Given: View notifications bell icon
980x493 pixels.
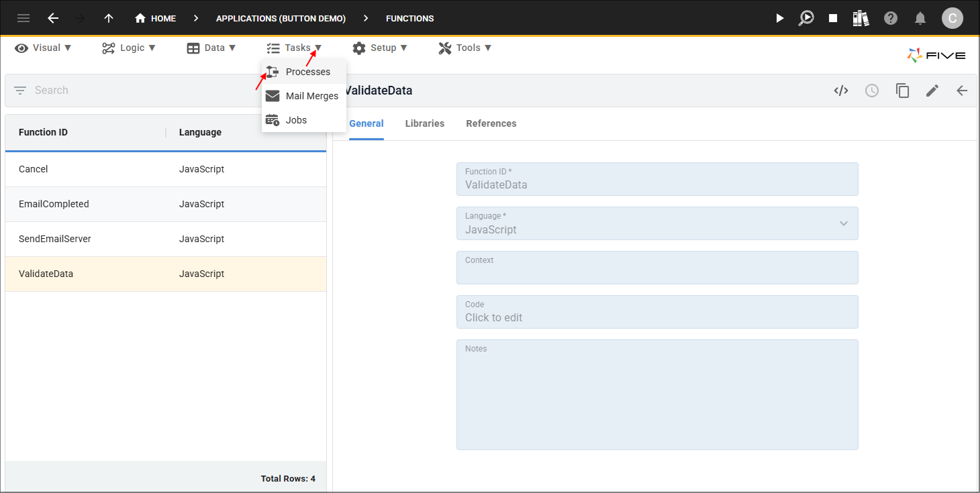Looking at the screenshot, I should (921, 18).
